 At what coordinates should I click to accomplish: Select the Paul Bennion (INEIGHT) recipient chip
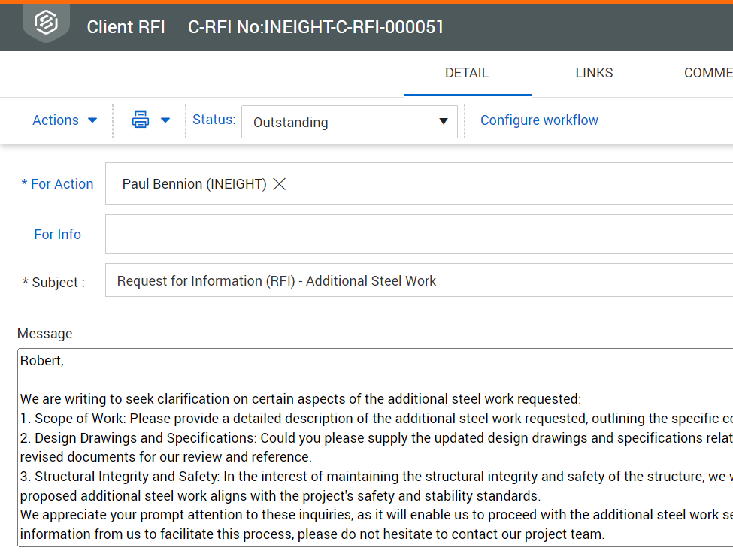click(x=194, y=184)
